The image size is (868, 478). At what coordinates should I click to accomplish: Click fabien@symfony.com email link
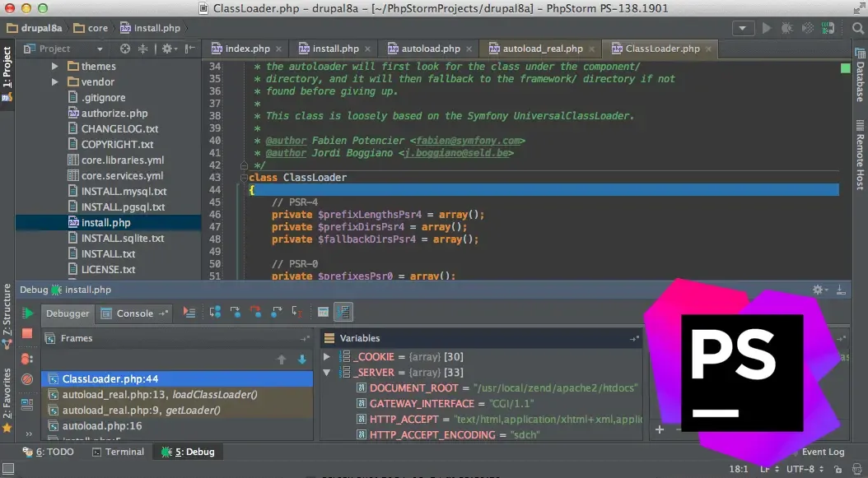tap(468, 141)
